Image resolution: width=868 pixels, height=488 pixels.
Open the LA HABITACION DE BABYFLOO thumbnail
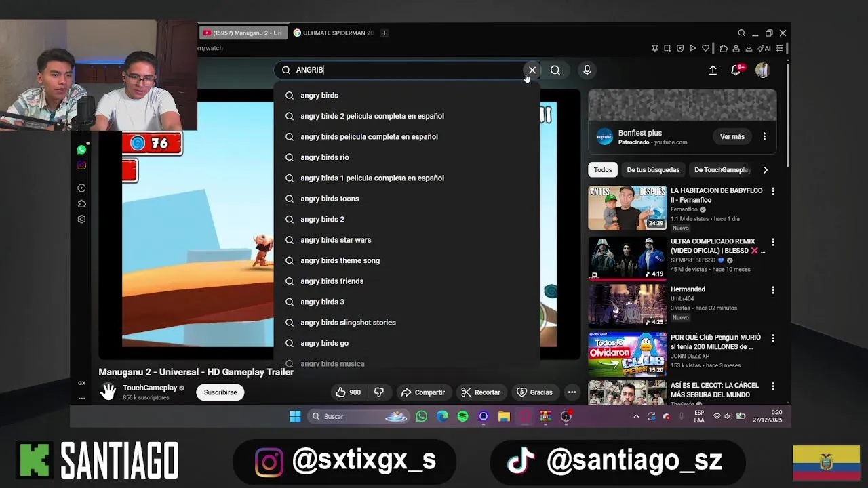click(628, 208)
